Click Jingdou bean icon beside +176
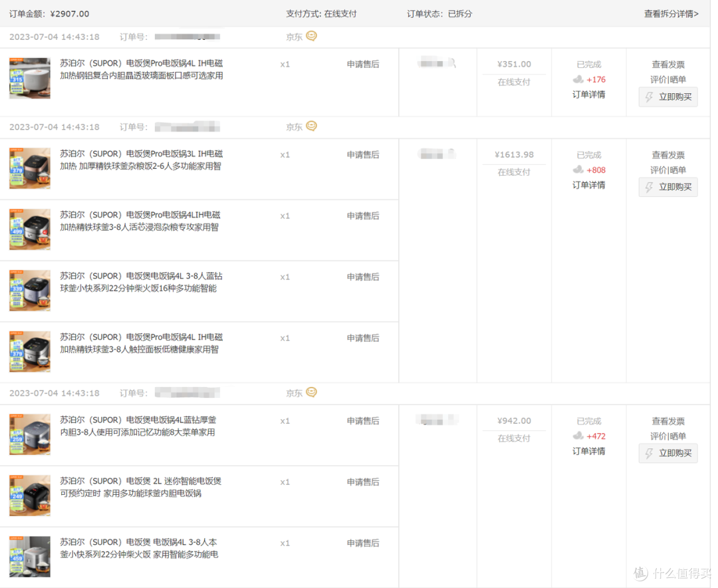The image size is (718, 588). tap(578, 79)
